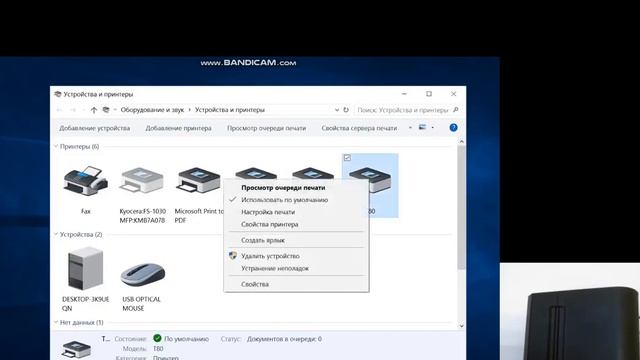Toggle the checkbox on the selected printer
Viewport: 640px width, 360px height.
[x=347, y=158]
